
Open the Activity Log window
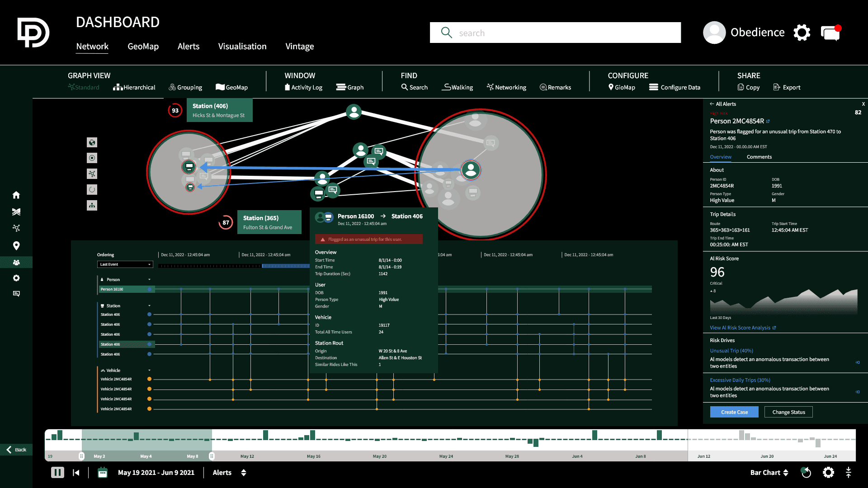(303, 87)
